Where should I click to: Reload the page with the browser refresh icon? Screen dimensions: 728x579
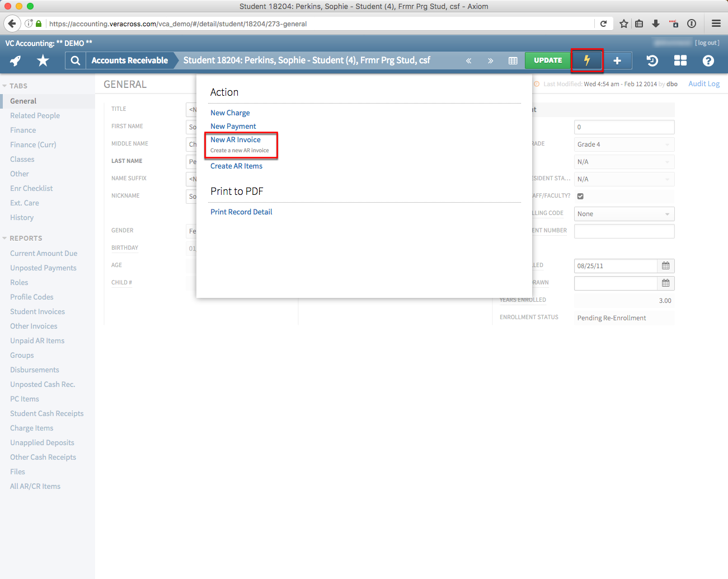(x=603, y=24)
